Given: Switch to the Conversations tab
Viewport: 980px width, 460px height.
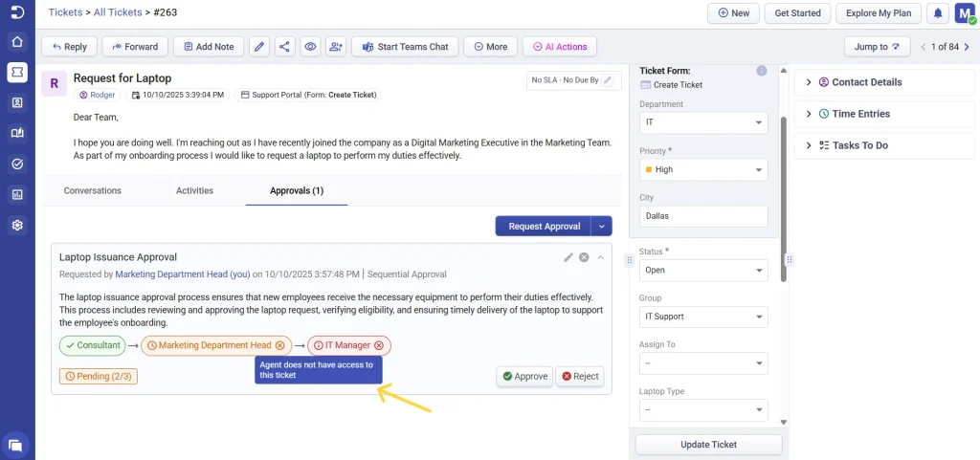Looking at the screenshot, I should coord(93,190).
